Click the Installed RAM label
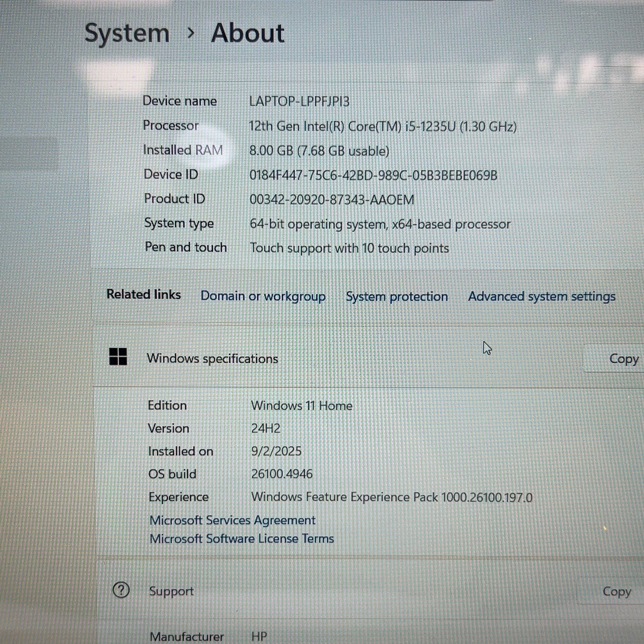Image resolution: width=644 pixels, height=644 pixels. coord(183,150)
